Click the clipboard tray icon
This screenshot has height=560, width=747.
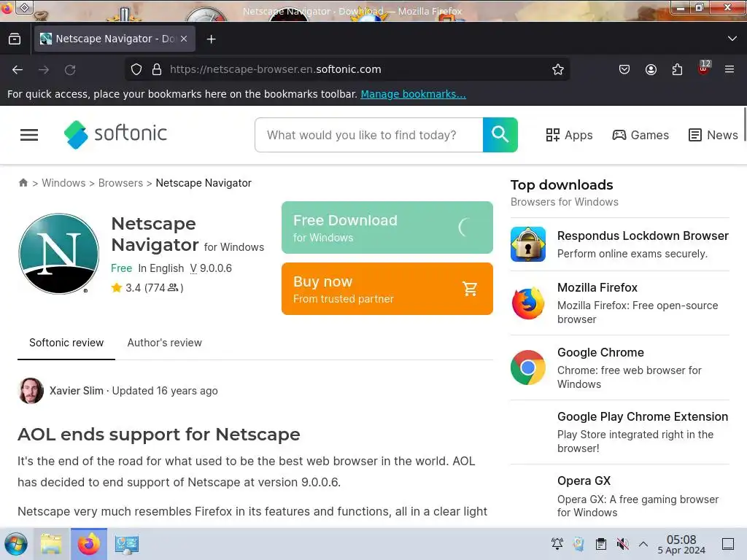click(601, 544)
